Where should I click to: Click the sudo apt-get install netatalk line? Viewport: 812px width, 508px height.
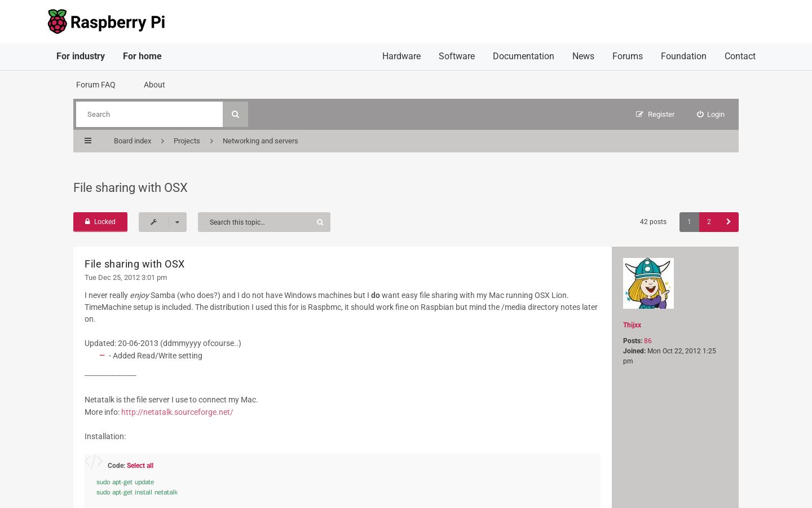coord(137,492)
